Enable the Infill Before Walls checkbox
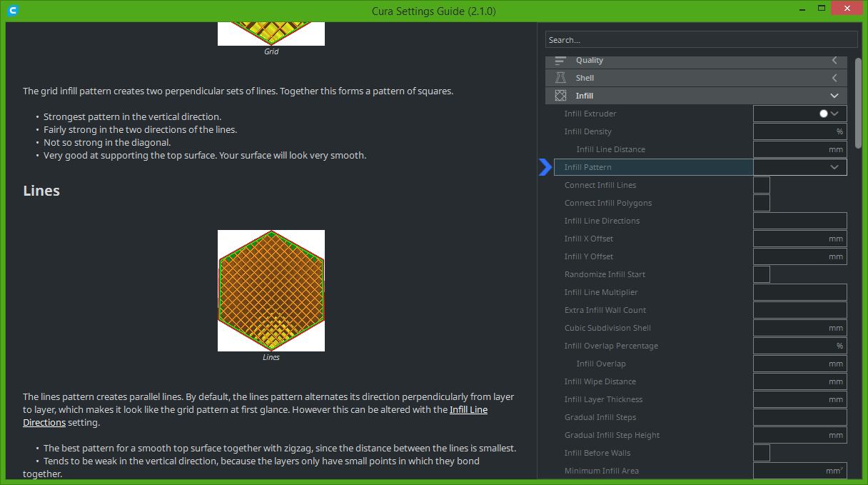The width and height of the screenshot is (868, 485). tap(761, 452)
